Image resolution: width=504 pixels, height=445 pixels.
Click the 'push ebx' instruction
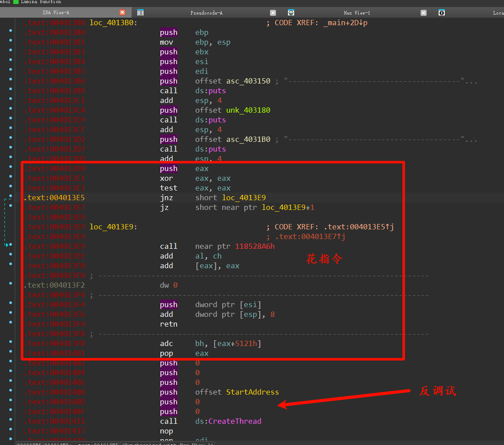point(184,52)
